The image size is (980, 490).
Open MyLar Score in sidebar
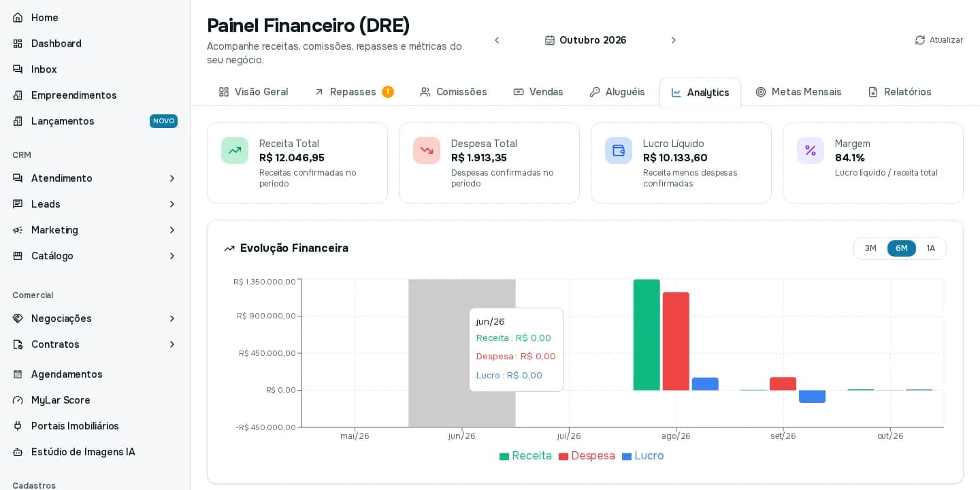coord(95,400)
